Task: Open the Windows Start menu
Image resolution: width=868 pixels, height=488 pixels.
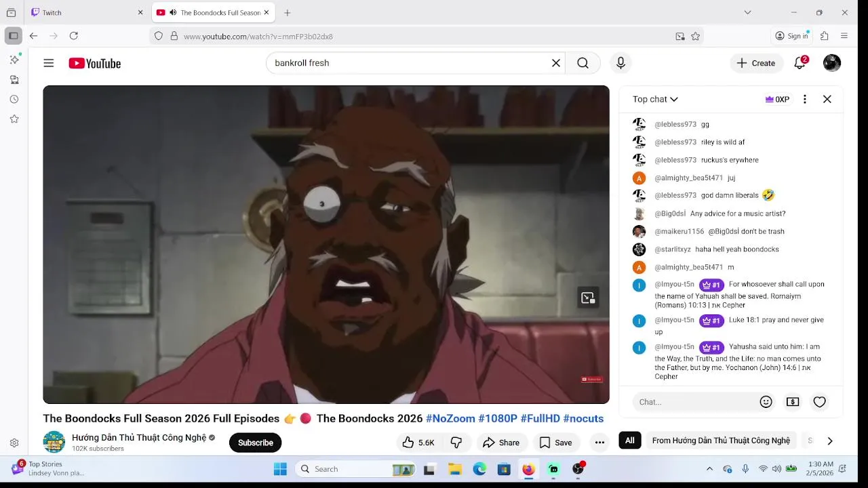Action: coord(280,469)
